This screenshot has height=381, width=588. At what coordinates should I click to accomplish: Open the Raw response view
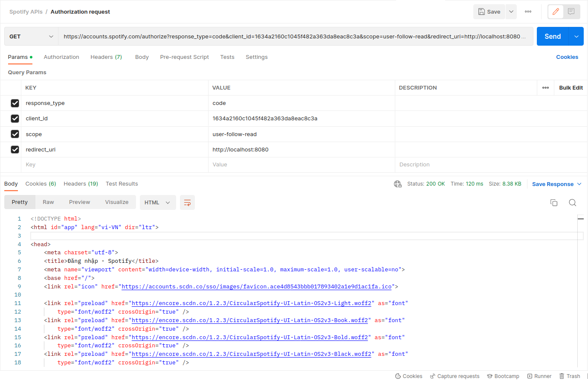(48, 202)
